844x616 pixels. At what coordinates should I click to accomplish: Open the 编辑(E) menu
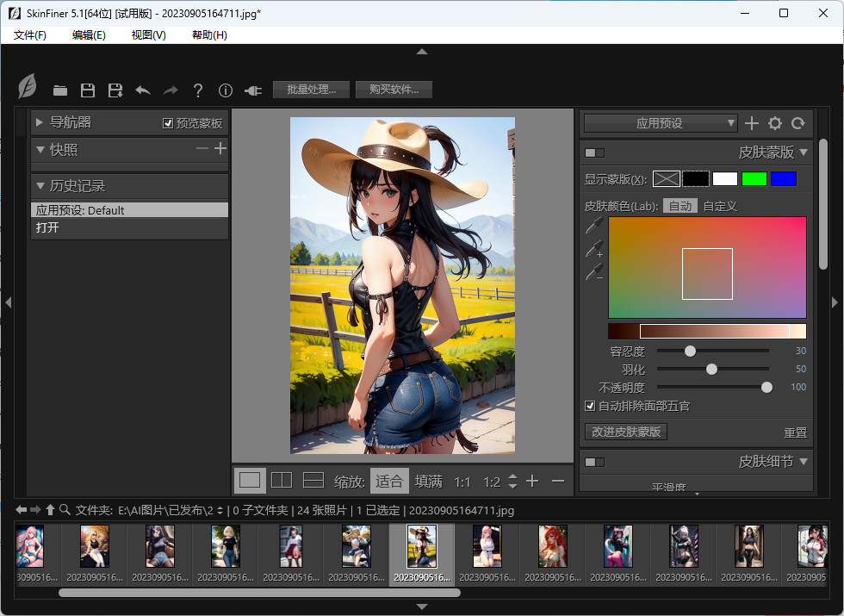pos(89,35)
